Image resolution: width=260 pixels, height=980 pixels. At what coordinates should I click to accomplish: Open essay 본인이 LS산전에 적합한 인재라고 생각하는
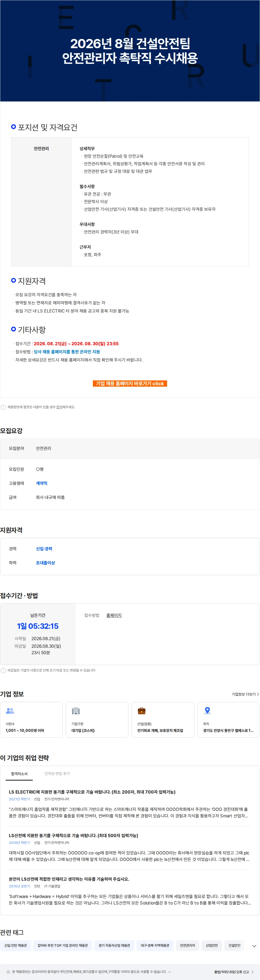tap(69, 879)
